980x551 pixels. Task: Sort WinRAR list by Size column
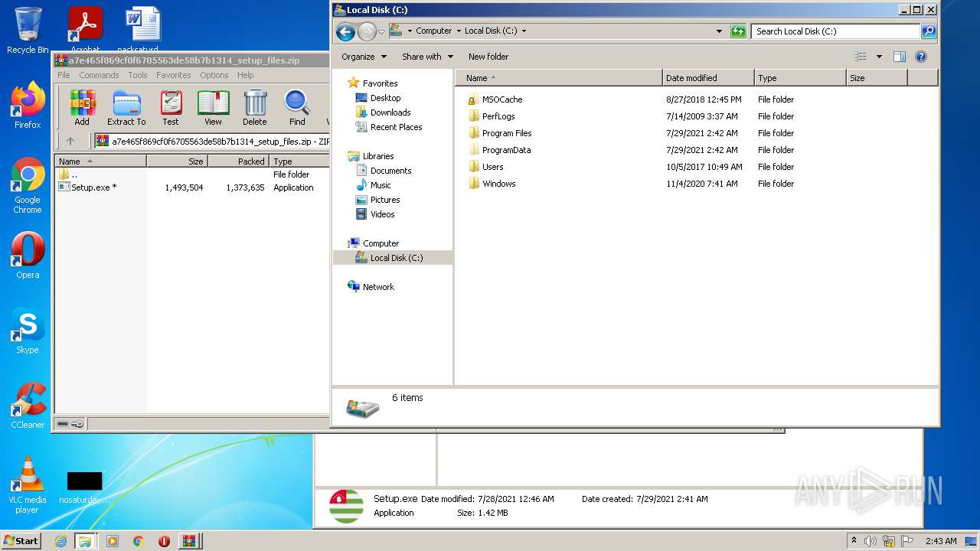click(177, 161)
